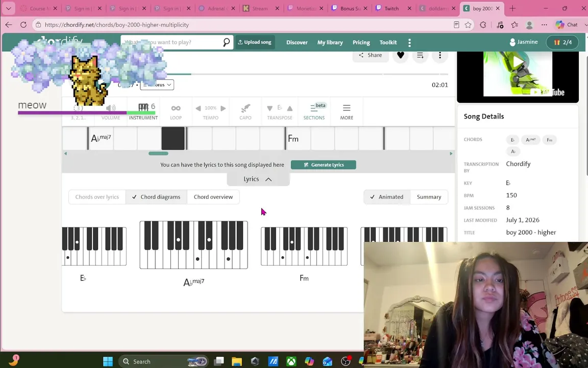This screenshot has width=588, height=368.
Task: Click the heart favorite icon
Action: pyautogui.click(x=401, y=55)
